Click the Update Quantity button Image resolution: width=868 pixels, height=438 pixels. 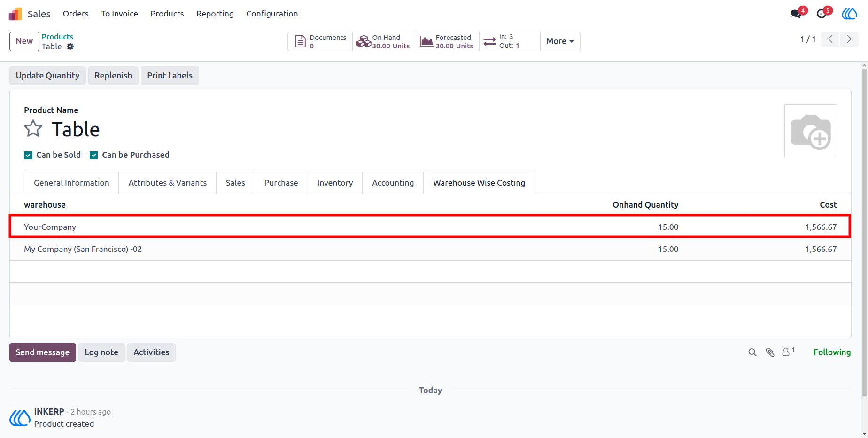point(47,76)
